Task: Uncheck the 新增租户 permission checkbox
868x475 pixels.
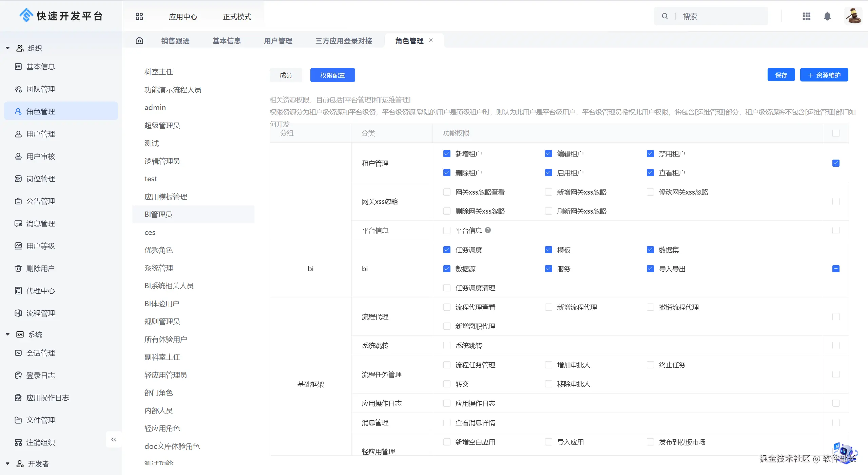Action: [447, 154]
